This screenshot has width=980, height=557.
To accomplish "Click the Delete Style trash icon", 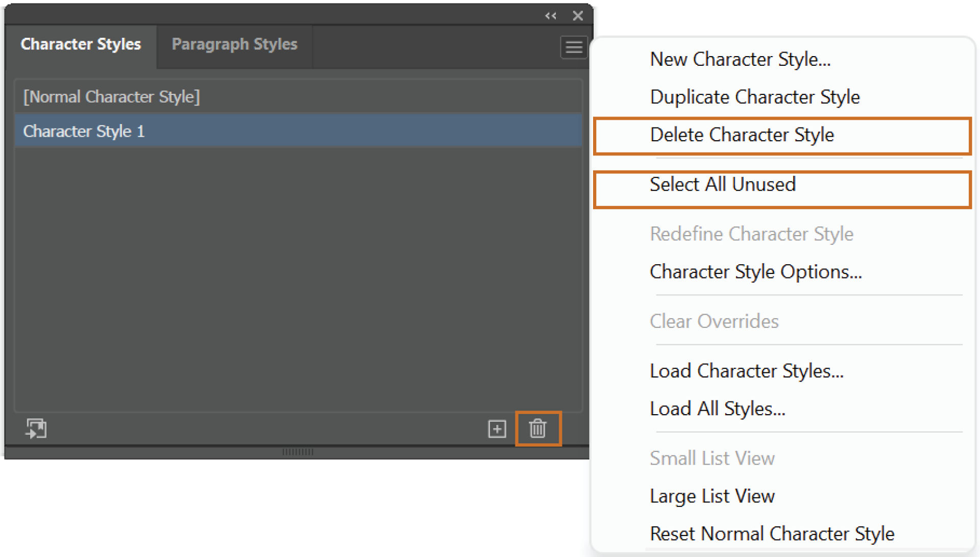I will [537, 429].
